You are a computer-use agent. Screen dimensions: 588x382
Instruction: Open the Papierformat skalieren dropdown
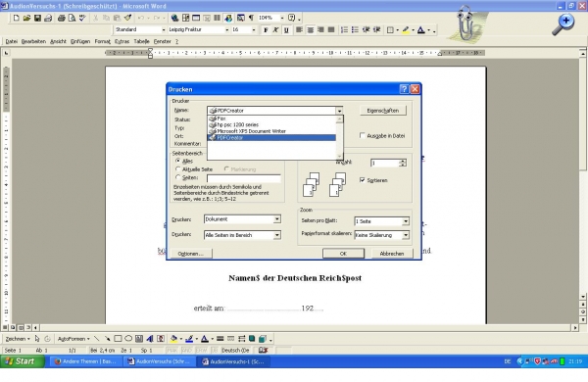pyautogui.click(x=406, y=235)
